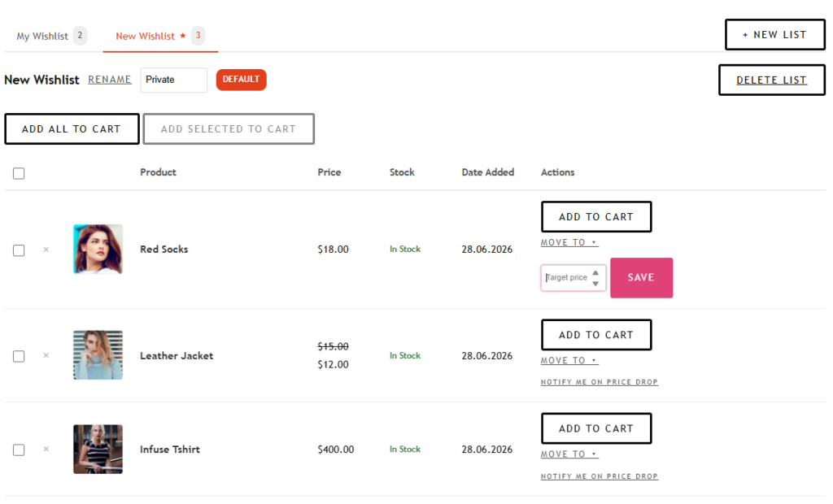Click In Stock for Red Socks
Viewport: 833px width, 504px height.
pos(405,250)
